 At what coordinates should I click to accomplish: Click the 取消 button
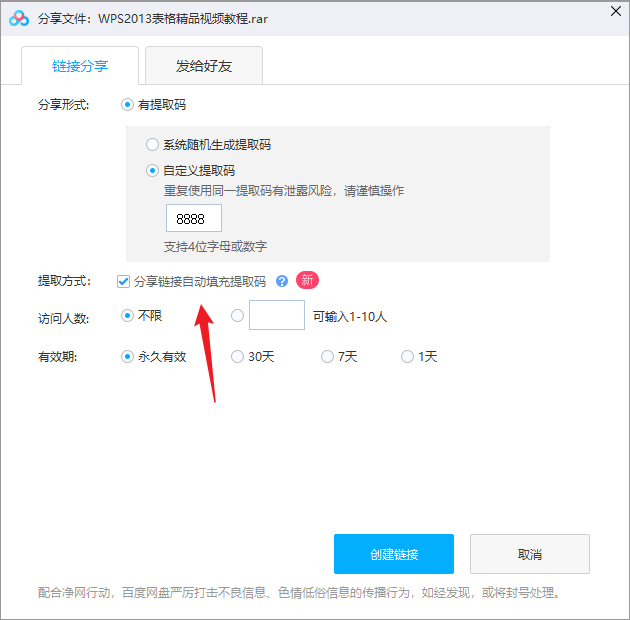530,554
